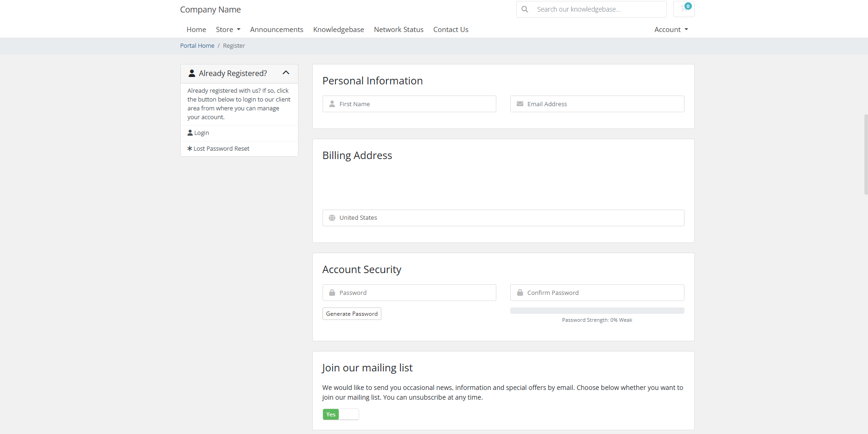868x434 pixels.
Task: Navigate to Network Status
Action: click(x=399, y=29)
